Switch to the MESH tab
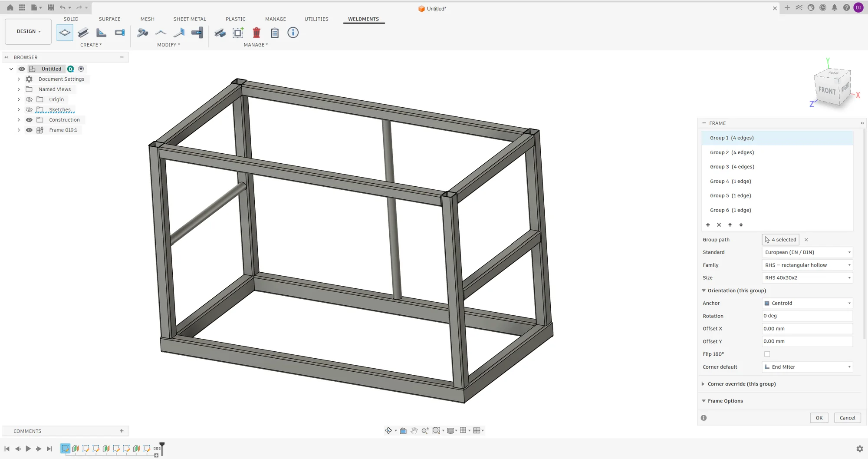Viewport: 868px width, 459px height. pos(148,19)
